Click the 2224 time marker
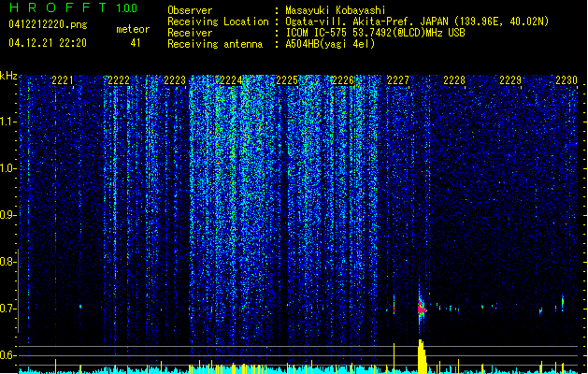 [231, 80]
